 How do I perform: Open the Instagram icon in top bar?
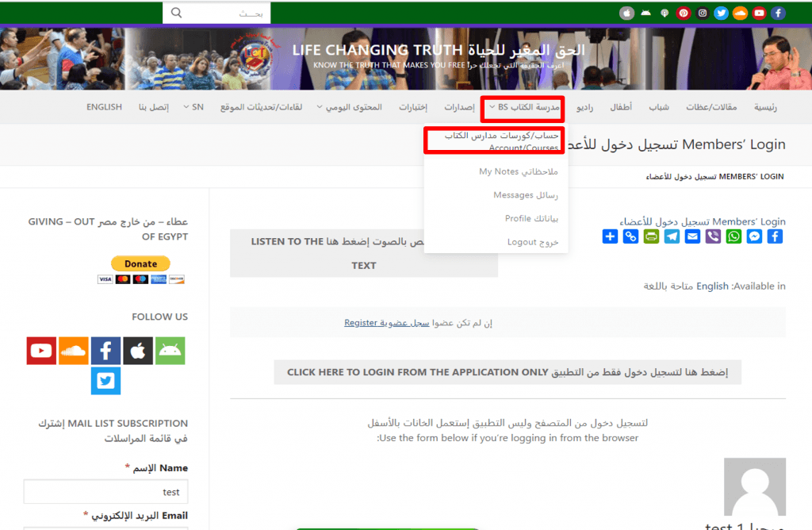coord(702,13)
